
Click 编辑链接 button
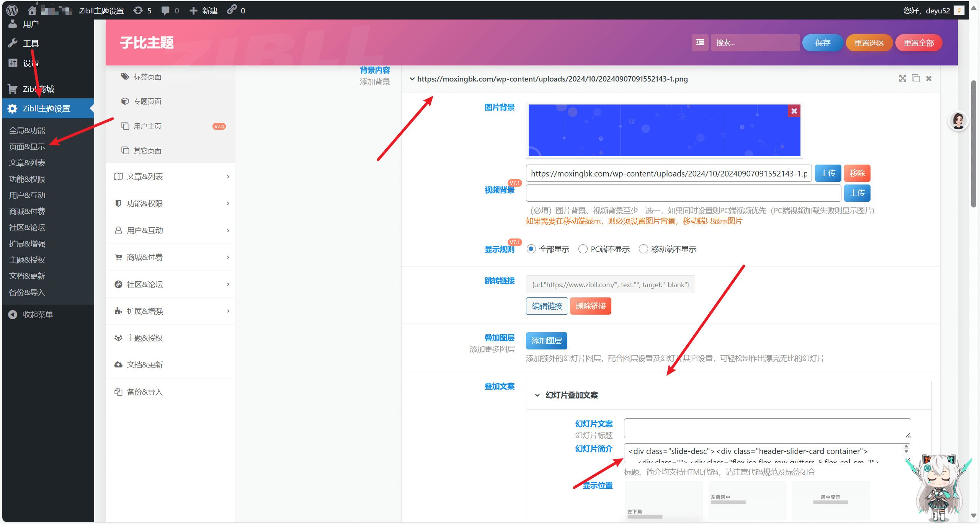(x=547, y=306)
